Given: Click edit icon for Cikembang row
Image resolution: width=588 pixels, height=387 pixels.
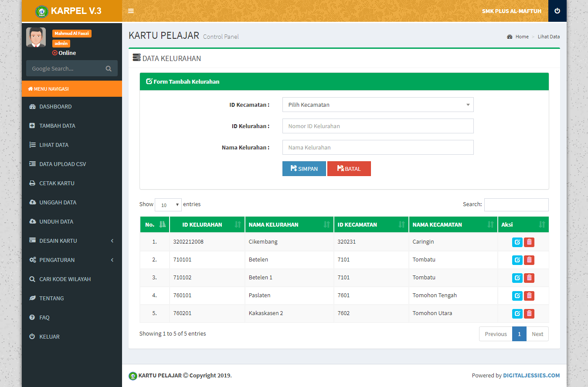Looking at the screenshot, I should point(517,242).
